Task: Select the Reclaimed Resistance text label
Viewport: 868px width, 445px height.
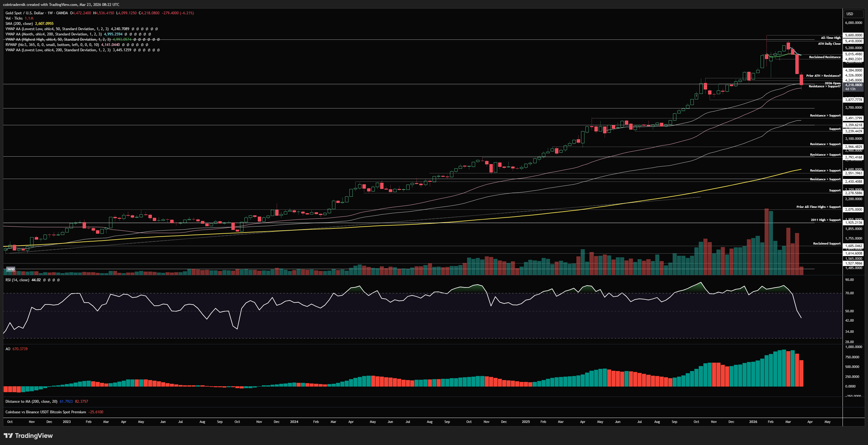Action: pos(825,57)
